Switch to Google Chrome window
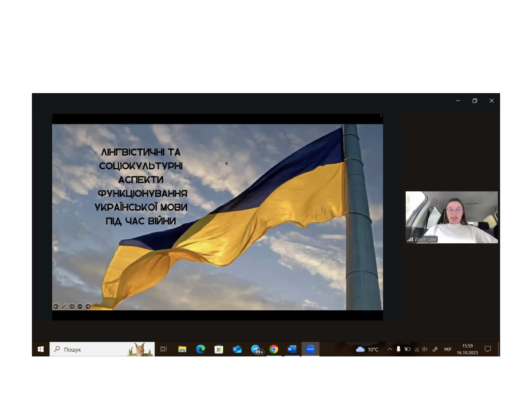Screen dimensions: 532x399 coord(274,349)
